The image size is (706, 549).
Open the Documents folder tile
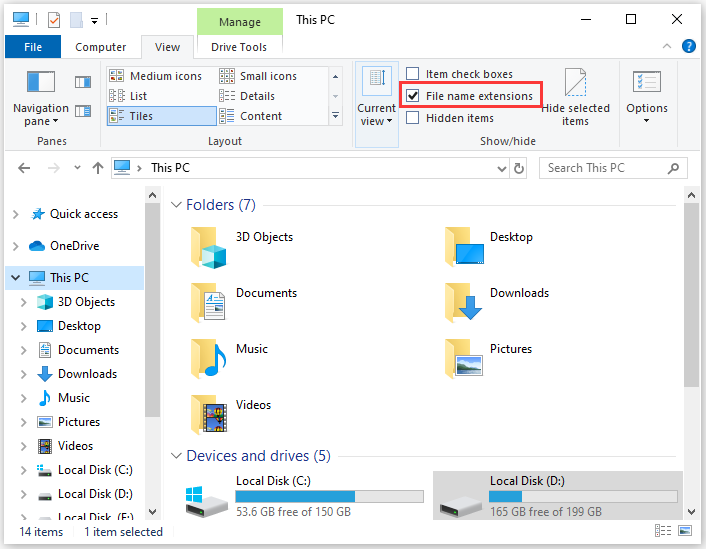244,303
